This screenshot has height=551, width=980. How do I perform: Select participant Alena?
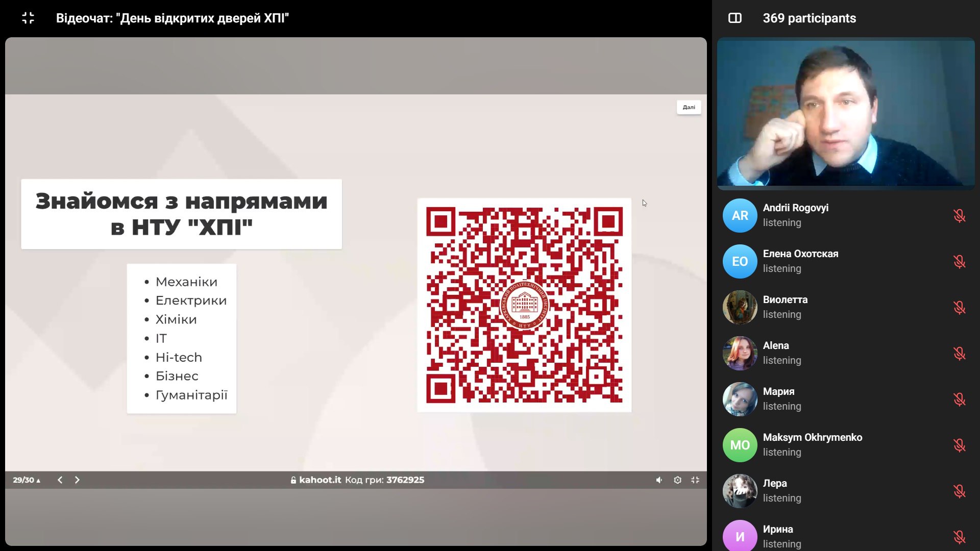pyautogui.click(x=846, y=353)
